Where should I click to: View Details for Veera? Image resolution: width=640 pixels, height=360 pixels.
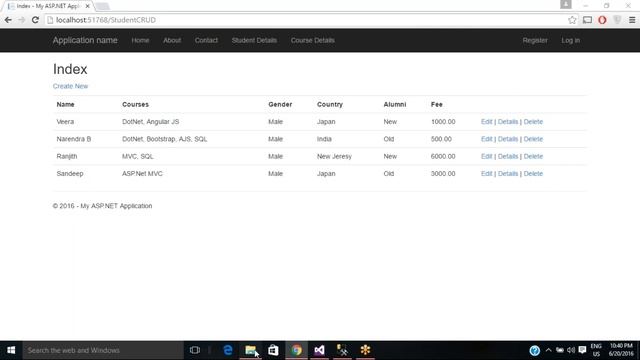click(508, 122)
